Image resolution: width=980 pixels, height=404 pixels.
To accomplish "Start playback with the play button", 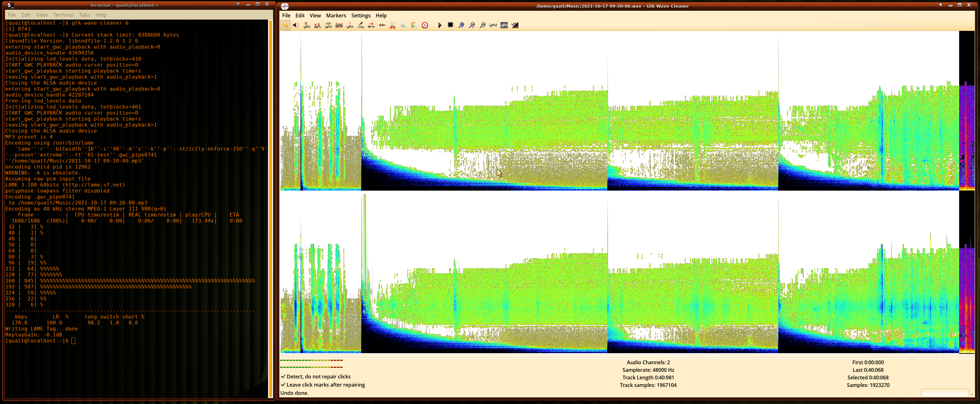I will 440,25.
